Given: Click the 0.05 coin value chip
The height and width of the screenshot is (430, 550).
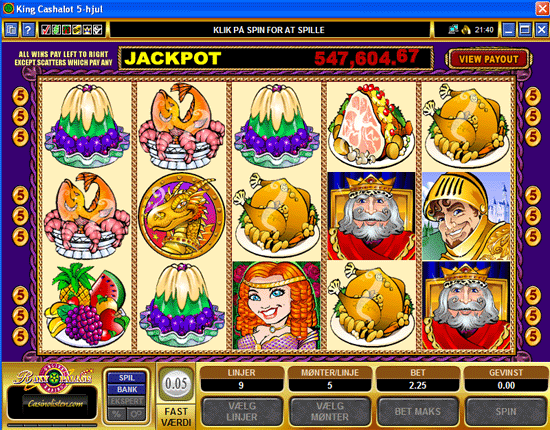Looking at the screenshot, I should point(176,384).
